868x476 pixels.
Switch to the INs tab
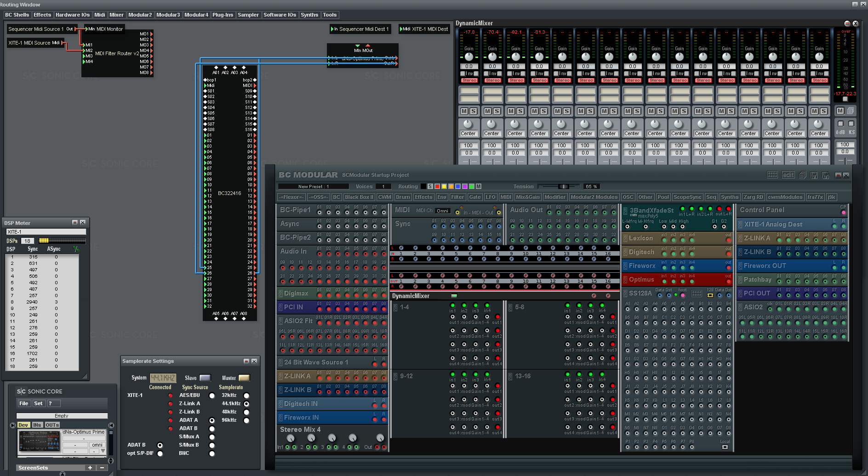[x=37, y=425]
